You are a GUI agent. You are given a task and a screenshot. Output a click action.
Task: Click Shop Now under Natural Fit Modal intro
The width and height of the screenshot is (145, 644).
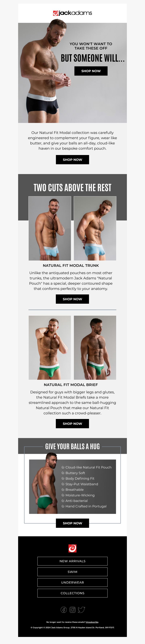[72, 160]
